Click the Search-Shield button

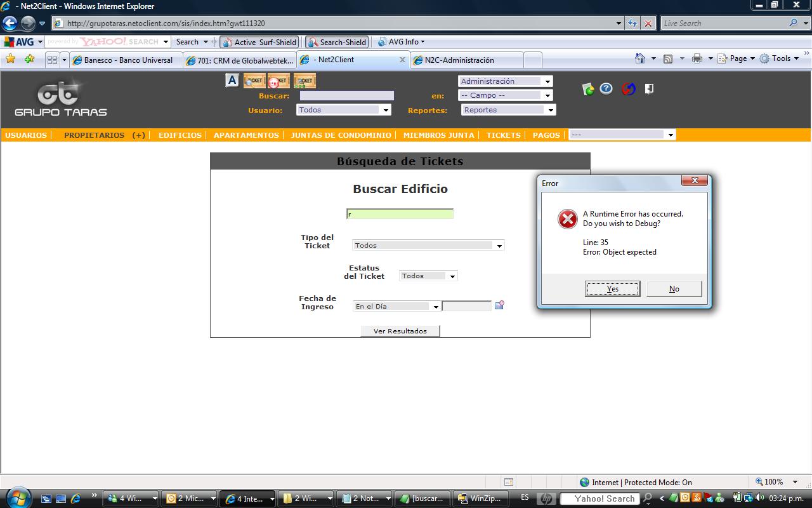pyautogui.click(x=337, y=42)
